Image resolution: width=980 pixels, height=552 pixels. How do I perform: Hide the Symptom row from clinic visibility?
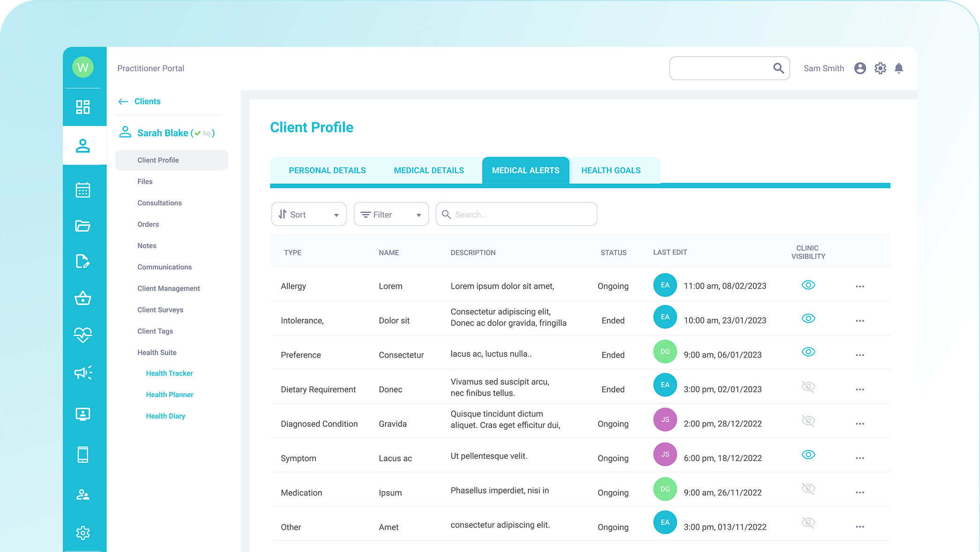point(808,455)
